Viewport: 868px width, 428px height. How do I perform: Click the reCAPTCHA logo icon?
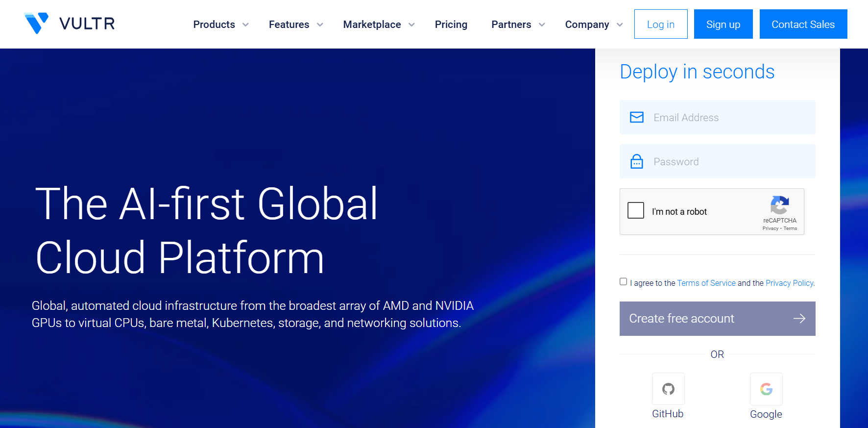point(780,205)
